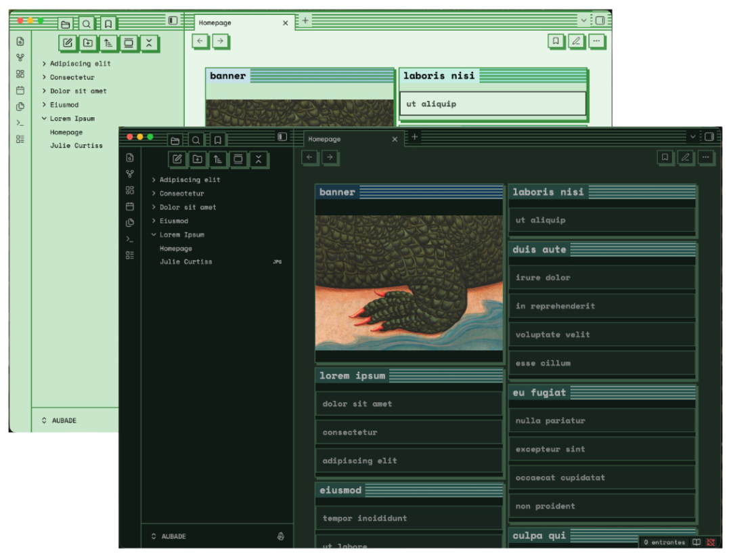Viewport: 731px width, 560px height.
Task: Click templates icon in dark window ribbon
Action: pyautogui.click(x=130, y=222)
